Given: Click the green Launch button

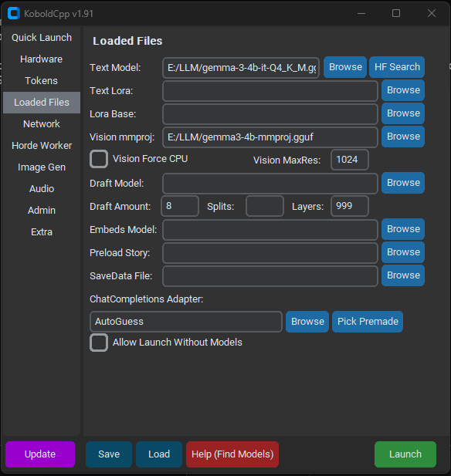Looking at the screenshot, I should click(405, 454).
